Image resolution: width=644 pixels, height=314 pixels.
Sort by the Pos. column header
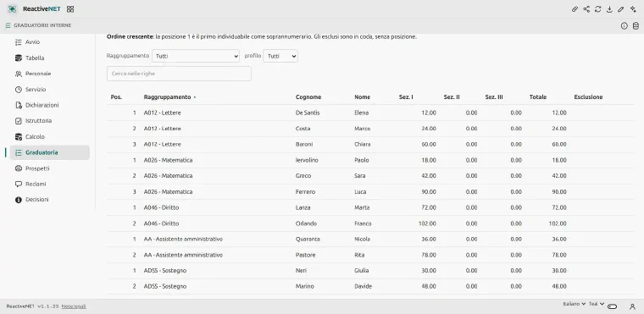(116, 97)
